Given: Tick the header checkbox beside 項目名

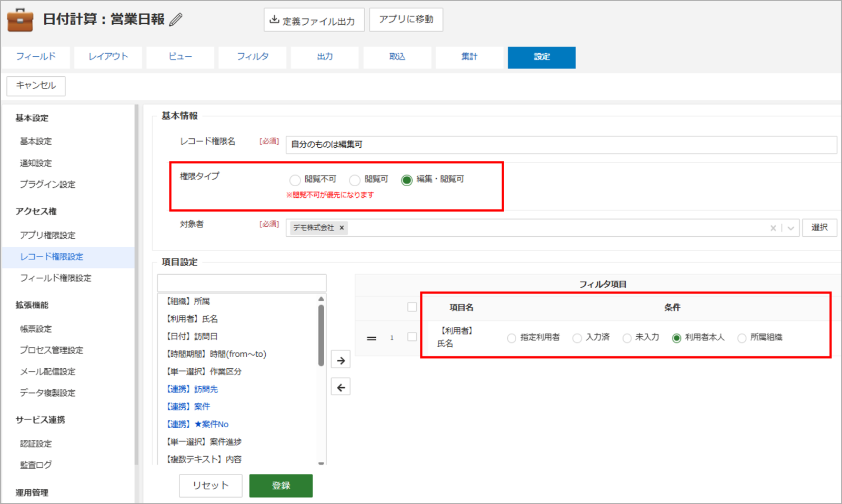Looking at the screenshot, I should tap(412, 307).
